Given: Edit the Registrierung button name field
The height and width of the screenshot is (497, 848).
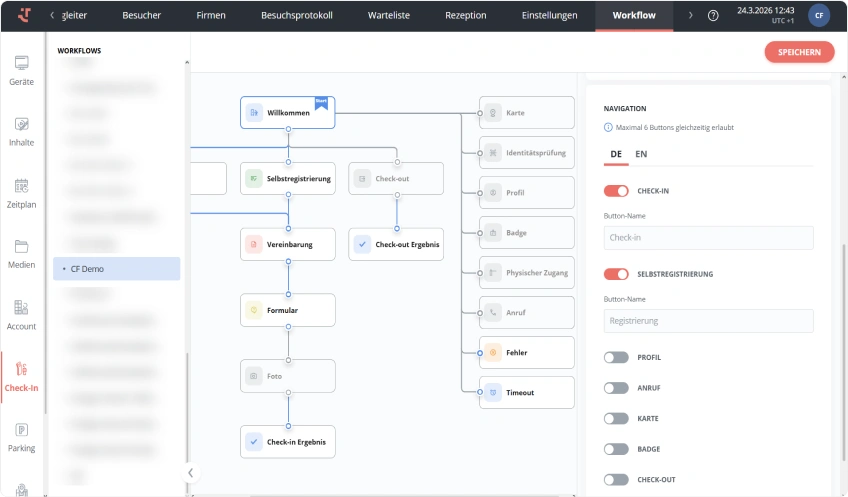Looking at the screenshot, I should (708, 321).
